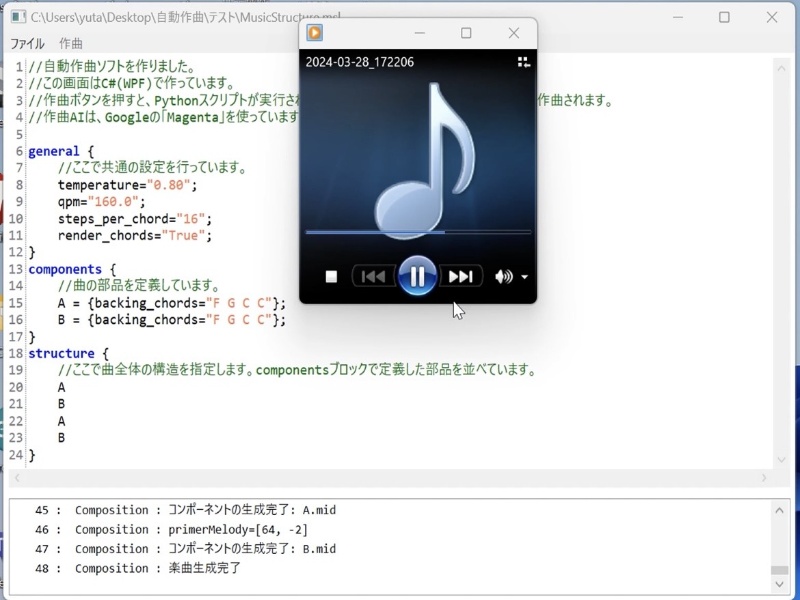Close the MusicStructure editor window

[x=772, y=17]
